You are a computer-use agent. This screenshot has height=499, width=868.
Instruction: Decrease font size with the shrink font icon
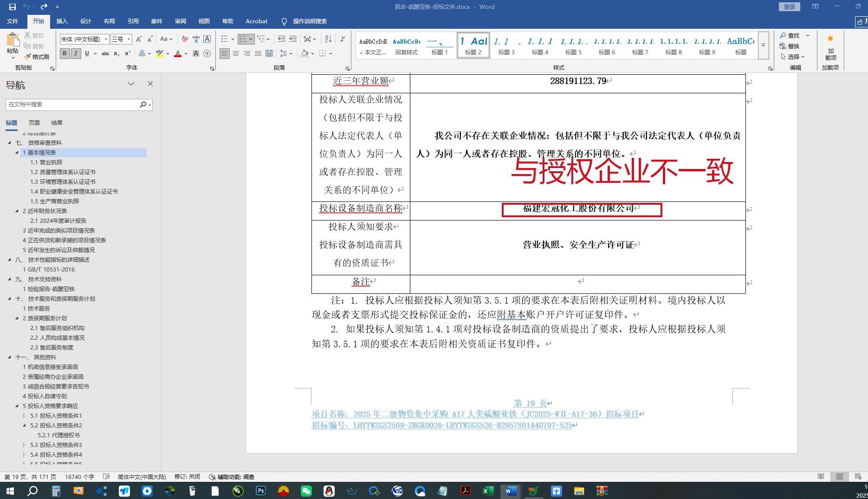pyautogui.click(x=150, y=39)
